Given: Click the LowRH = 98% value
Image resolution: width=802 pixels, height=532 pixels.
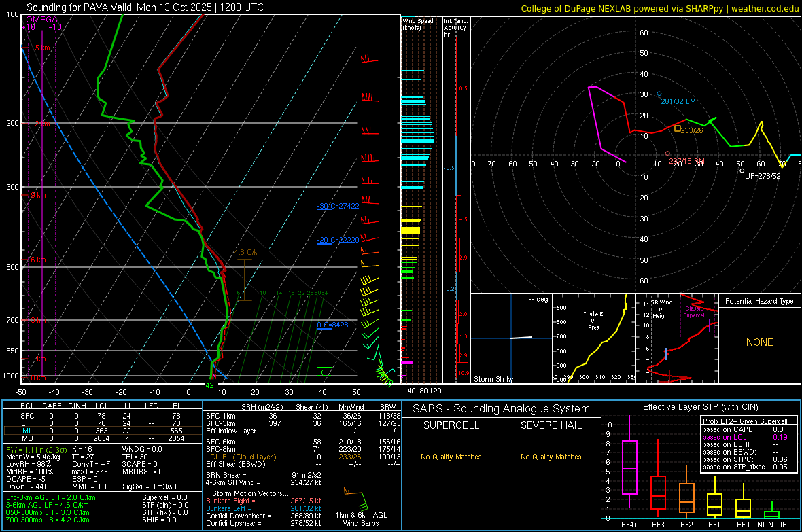Looking at the screenshot, I should [29, 464].
